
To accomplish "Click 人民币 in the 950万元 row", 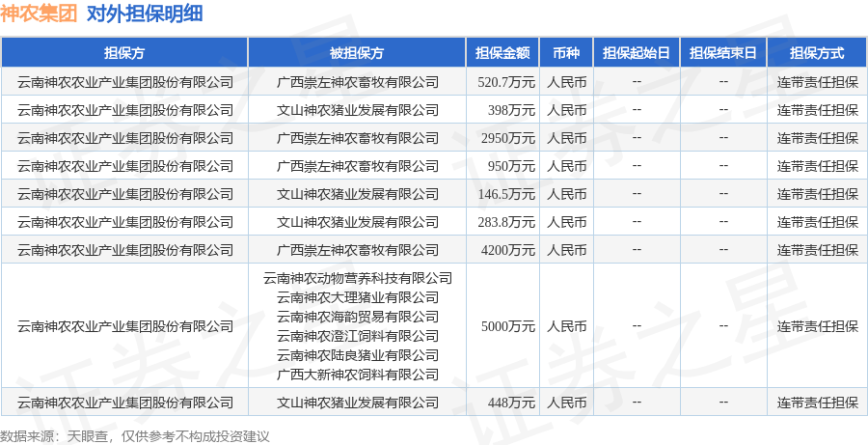I will click(566, 166).
